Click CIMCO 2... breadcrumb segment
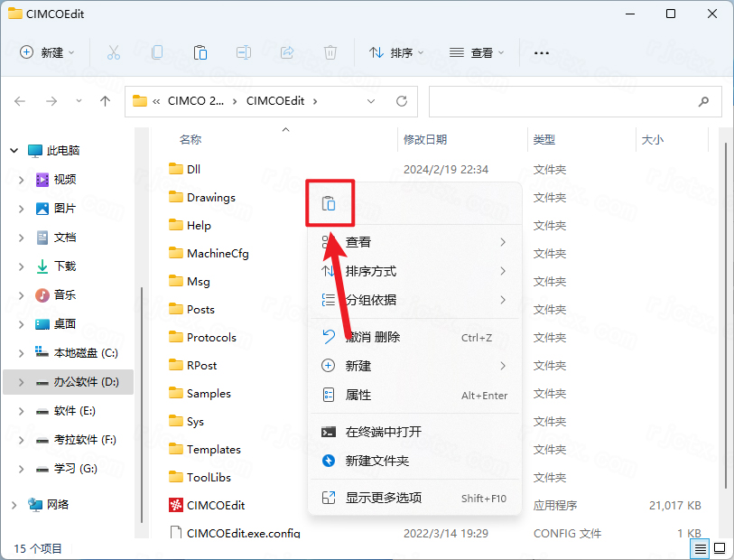Image resolution: width=734 pixels, height=560 pixels. click(x=196, y=101)
